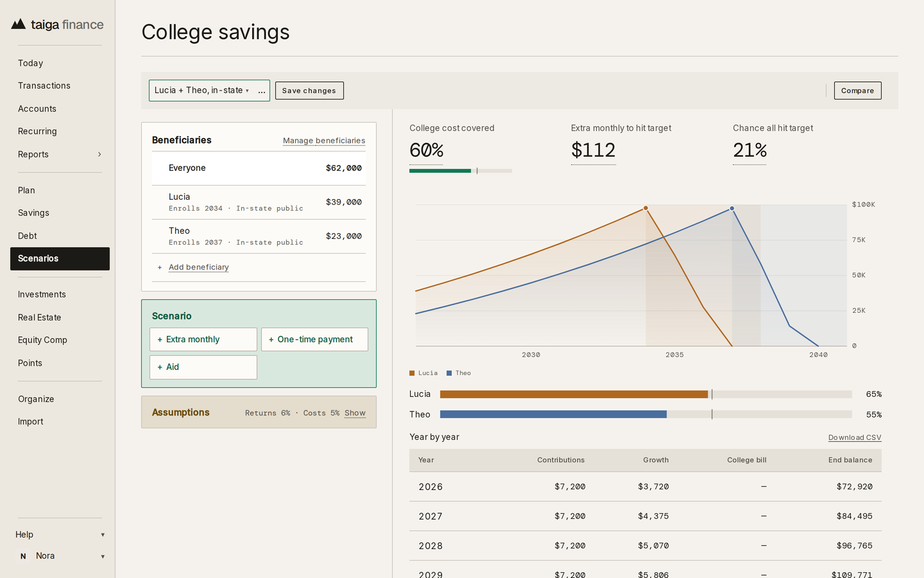The height and width of the screenshot is (578, 924).
Task: Click the Lucia orange legend swatch
Action: click(412, 373)
